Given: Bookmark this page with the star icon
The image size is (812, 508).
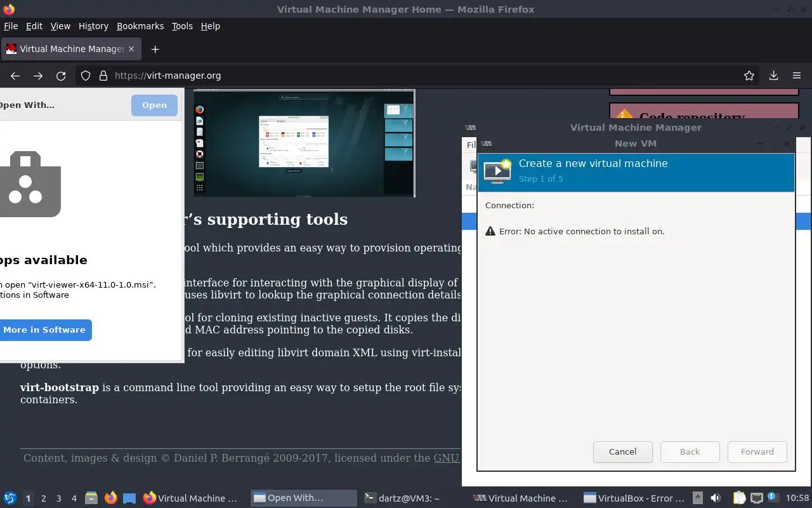Looking at the screenshot, I should click(x=749, y=76).
